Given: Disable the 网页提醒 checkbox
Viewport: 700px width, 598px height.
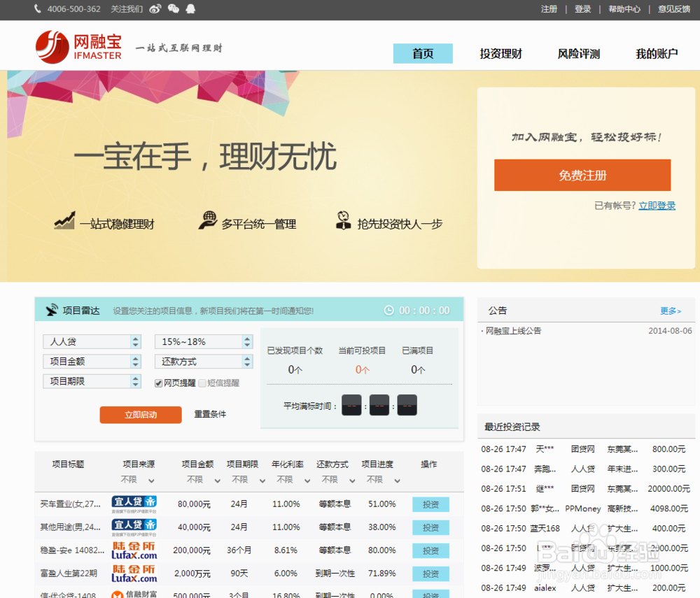Looking at the screenshot, I should click(160, 382).
